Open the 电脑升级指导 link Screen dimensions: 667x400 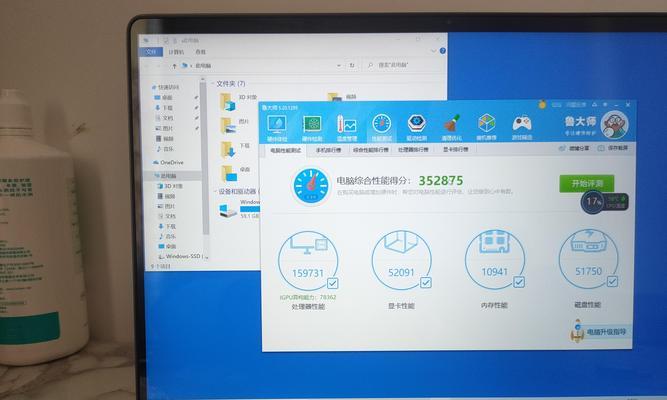coord(606,332)
